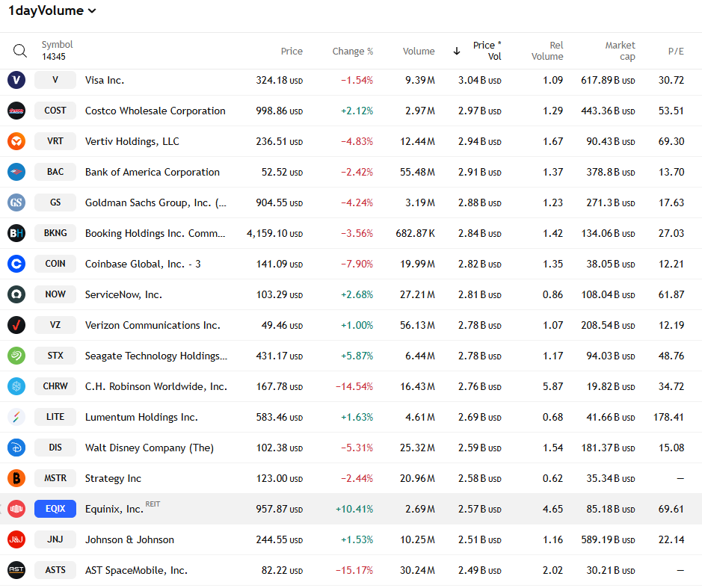Click the Coinbase logo icon

coord(16,264)
